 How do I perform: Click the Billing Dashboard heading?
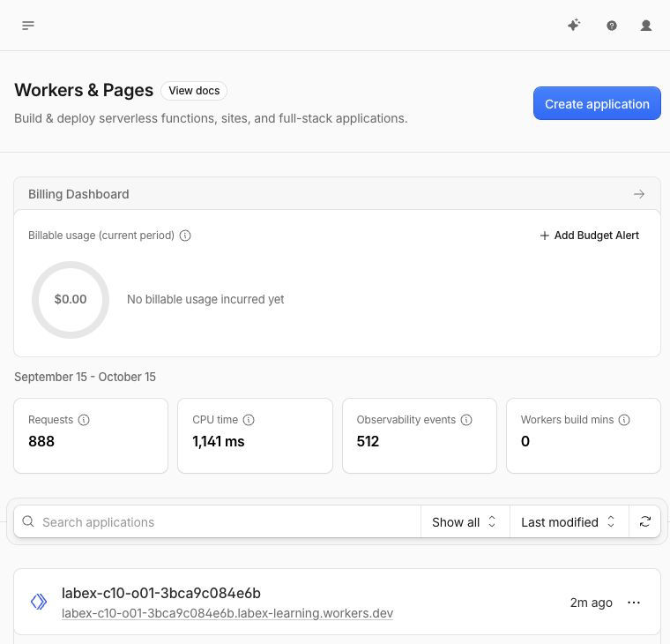pyautogui.click(x=78, y=194)
